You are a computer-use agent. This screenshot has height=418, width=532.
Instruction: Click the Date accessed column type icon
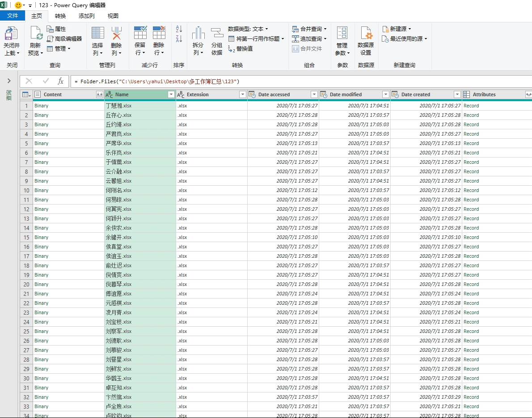tap(252, 94)
